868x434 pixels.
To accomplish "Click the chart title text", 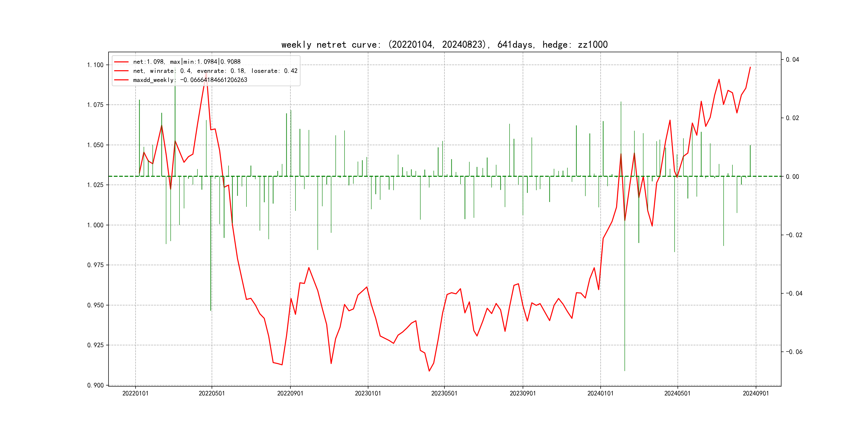I will (444, 44).
